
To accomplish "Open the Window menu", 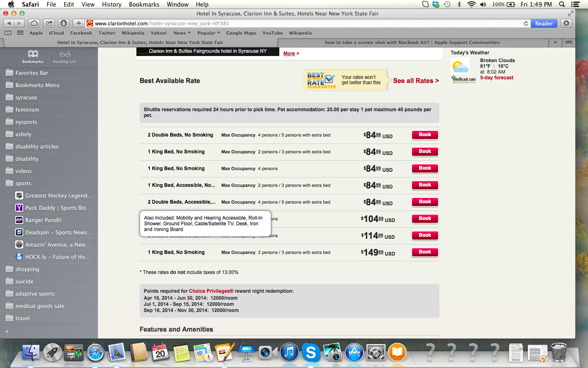I will [x=178, y=4].
